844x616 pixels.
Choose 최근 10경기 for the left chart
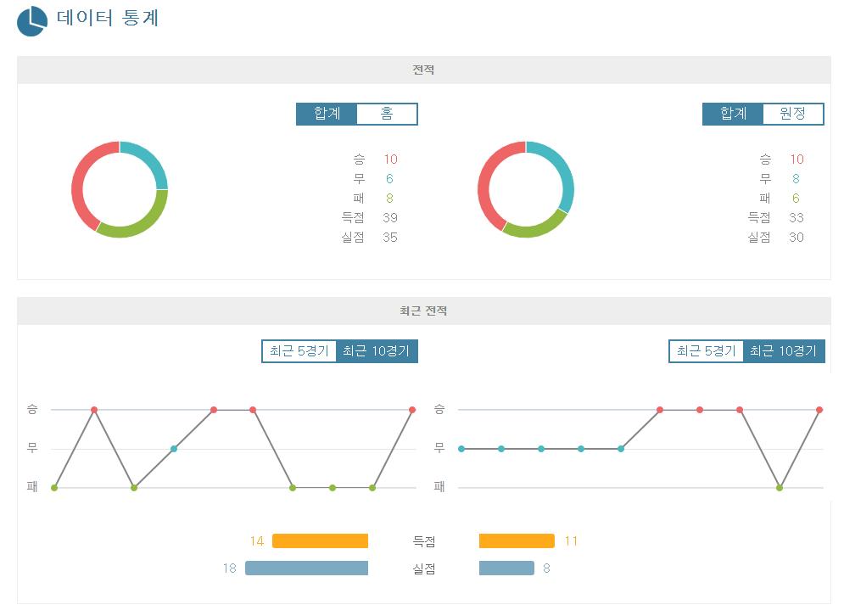(377, 351)
